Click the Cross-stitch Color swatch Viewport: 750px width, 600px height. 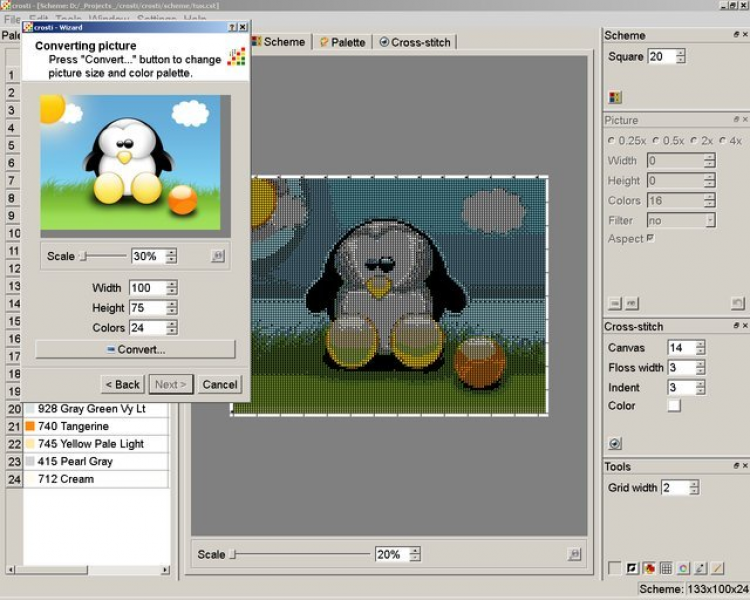(674, 405)
